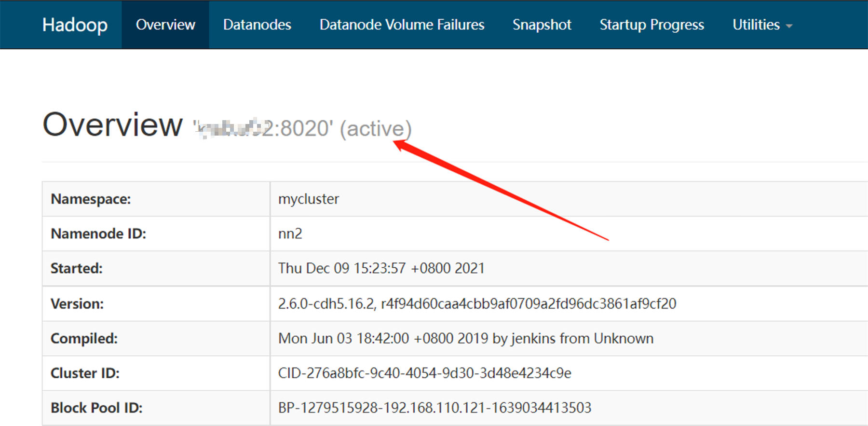Click the Namespace row label
The image size is (868, 426).
(91, 199)
